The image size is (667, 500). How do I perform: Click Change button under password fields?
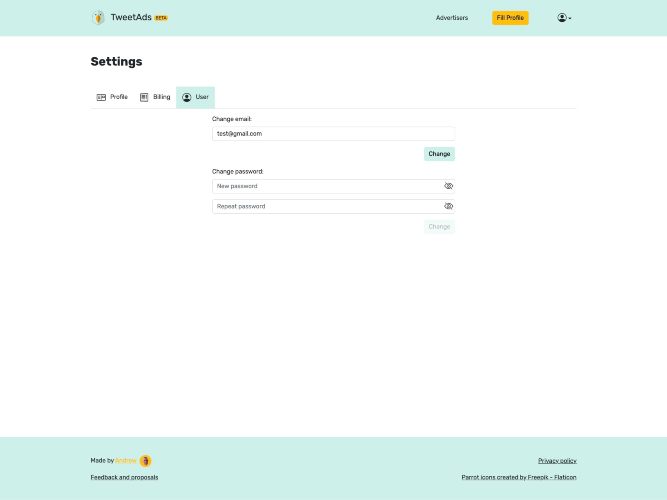pos(439,227)
